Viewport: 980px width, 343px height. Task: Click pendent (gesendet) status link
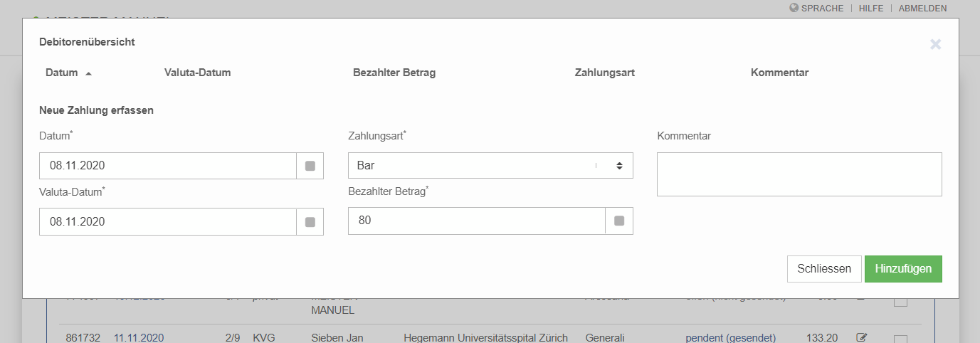point(730,337)
